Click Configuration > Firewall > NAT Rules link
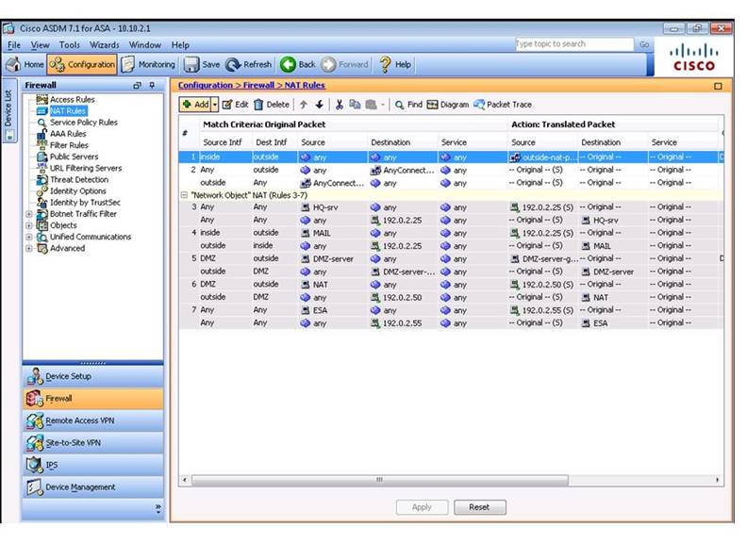Image resolution: width=747 pixels, height=560 pixels. (252, 85)
